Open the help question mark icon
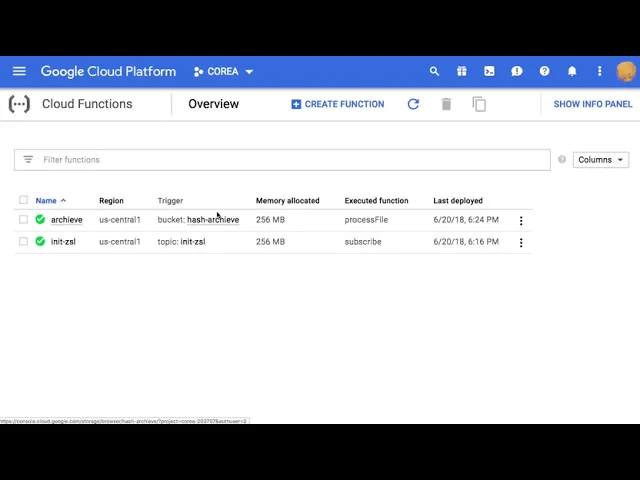 (544, 71)
